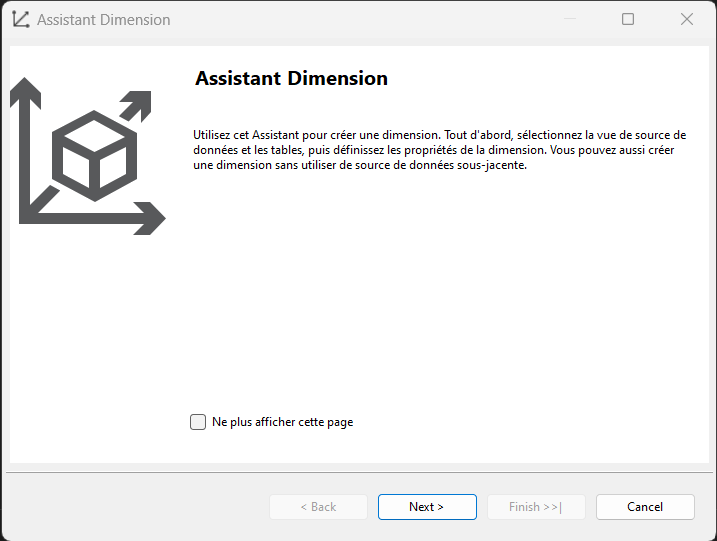Close the Assistant Dimension wizard window
The width and height of the screenshot is (717, 541).
tap(687, 19)
